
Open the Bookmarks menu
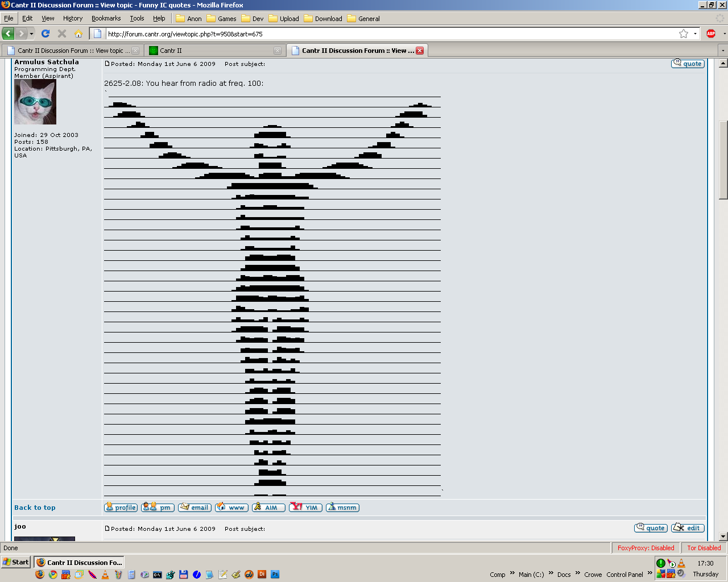(x=106, y=18)
